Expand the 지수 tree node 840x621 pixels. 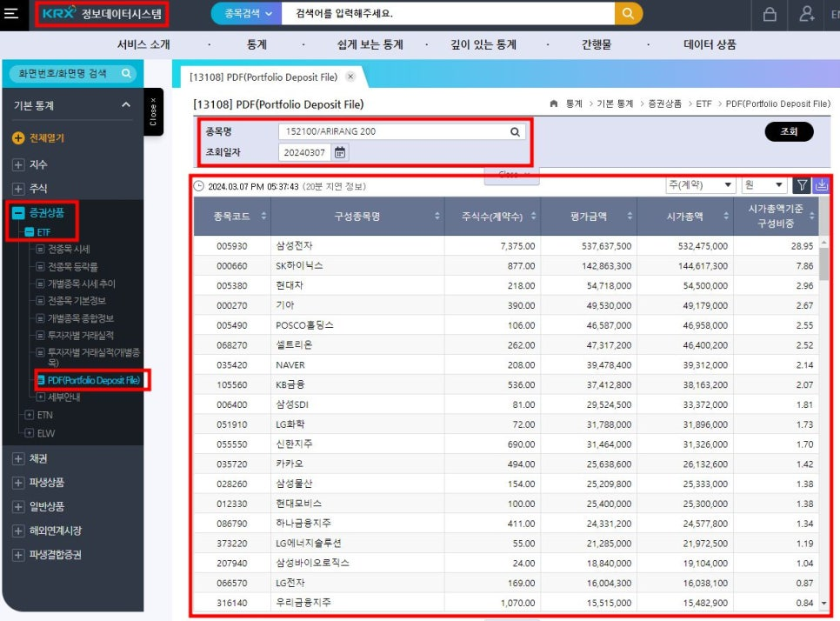coord(18,164)
